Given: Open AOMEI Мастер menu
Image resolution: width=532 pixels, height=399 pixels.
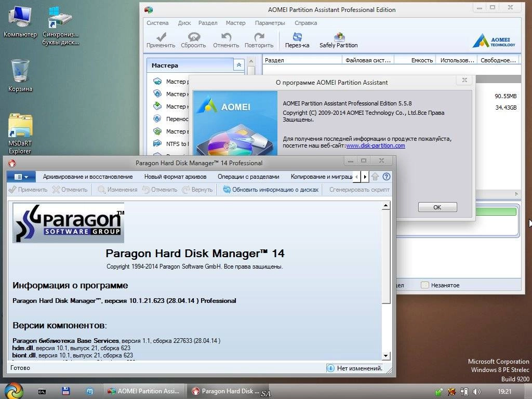Looking at the screenshot, I should [235, 23].
